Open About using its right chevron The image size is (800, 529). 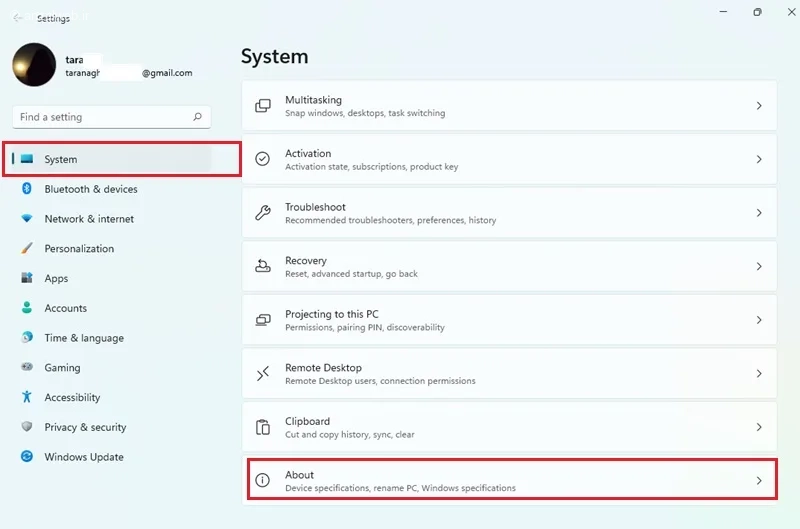click(759, 481)
